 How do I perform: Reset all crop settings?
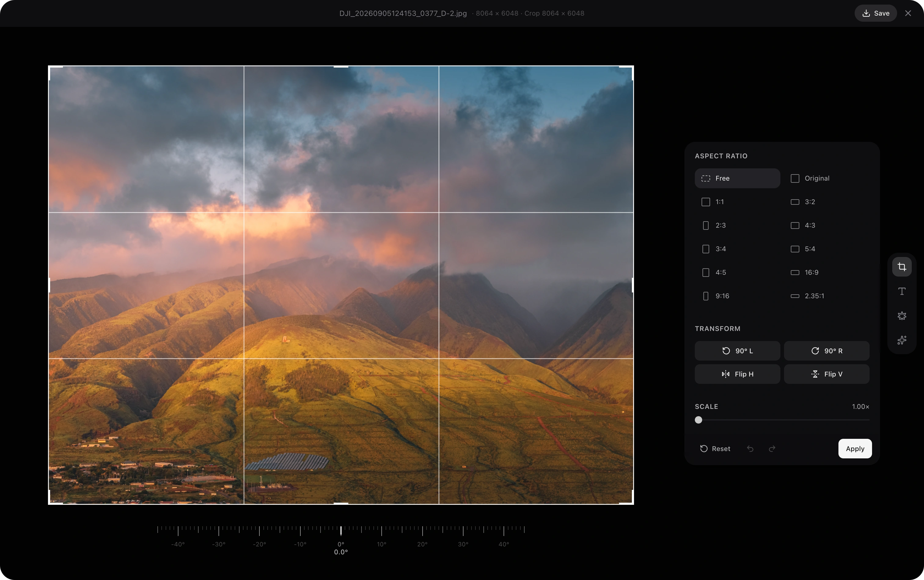click(x=715, y=448)
